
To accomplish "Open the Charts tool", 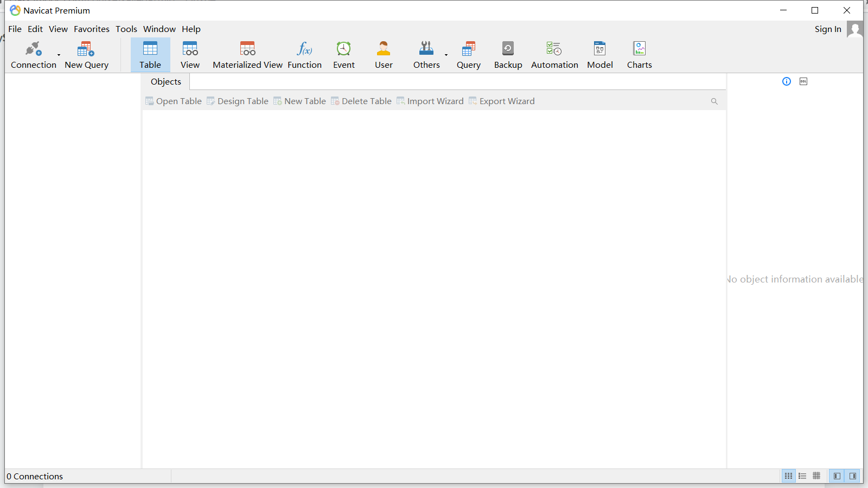I will click(640, 55).
